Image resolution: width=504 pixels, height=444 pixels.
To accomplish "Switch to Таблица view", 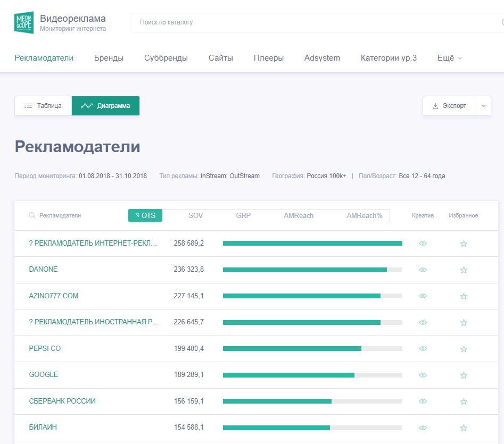I will [43, 106].
